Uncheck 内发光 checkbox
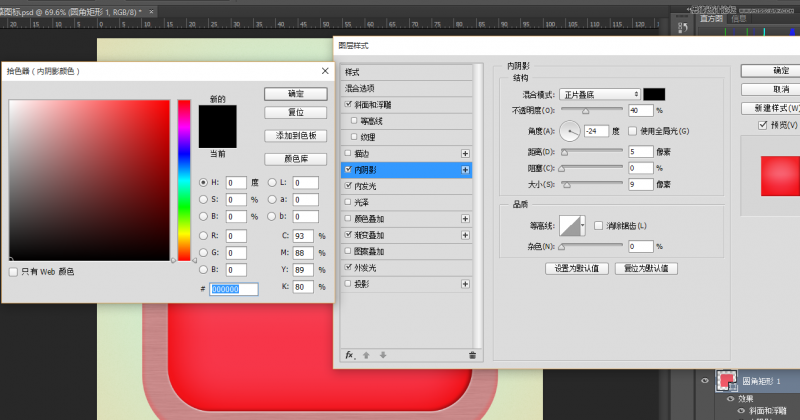 click(348, 186)
